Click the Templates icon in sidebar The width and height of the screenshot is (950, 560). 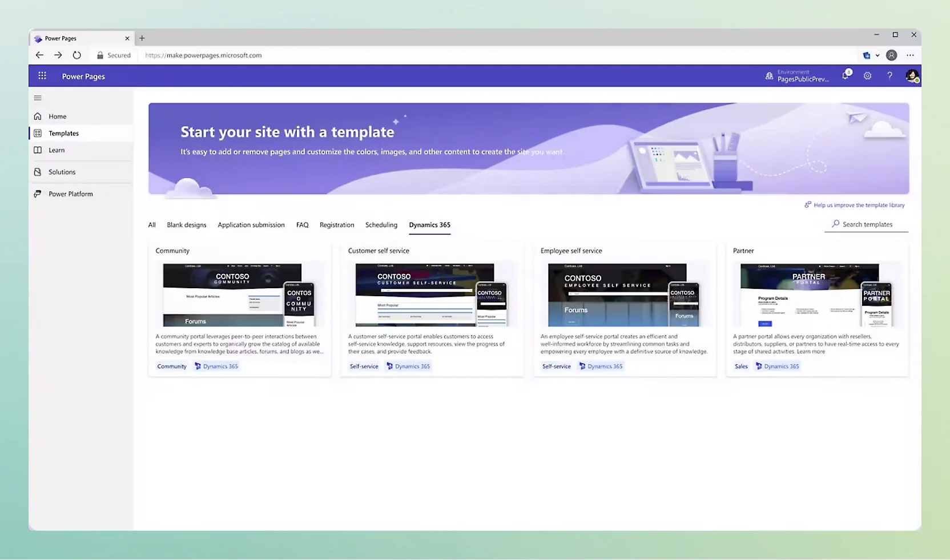[x=38, y=133]
